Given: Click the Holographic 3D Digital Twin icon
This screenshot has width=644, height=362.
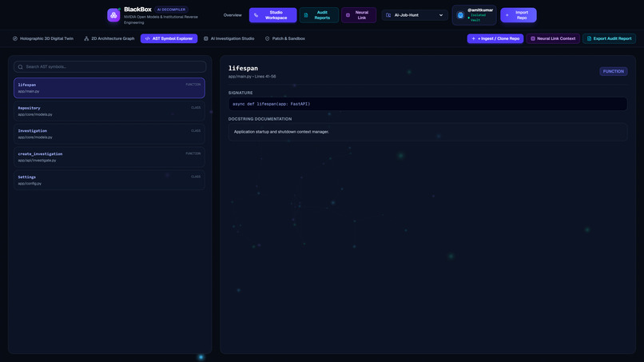Looking at the screenshot, I should tap(15, 38).
